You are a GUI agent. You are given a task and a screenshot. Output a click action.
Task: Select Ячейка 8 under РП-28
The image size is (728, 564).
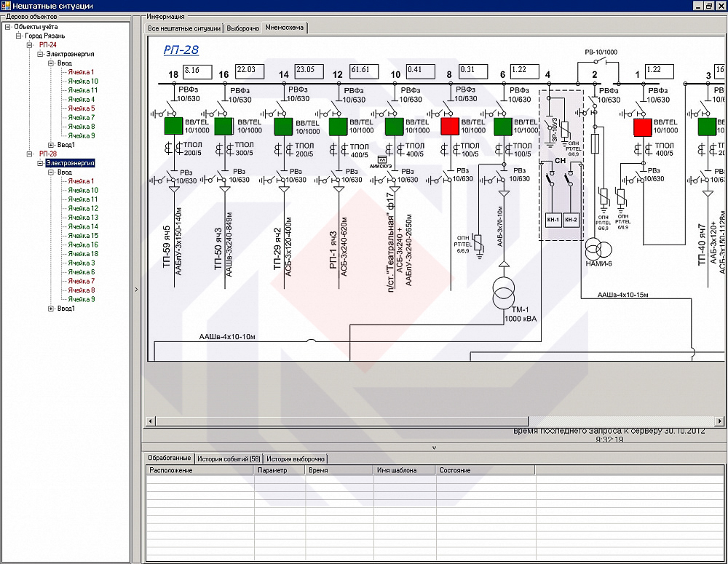point(82,290)
